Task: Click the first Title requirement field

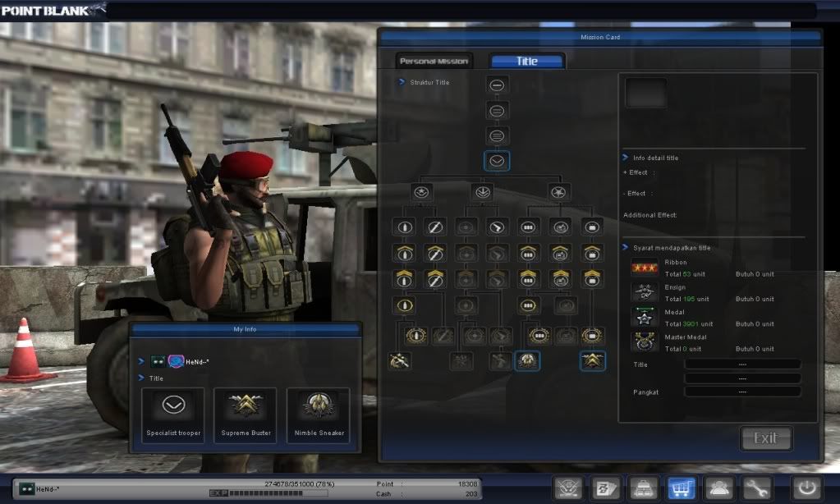Action: [x=742, y=364]
